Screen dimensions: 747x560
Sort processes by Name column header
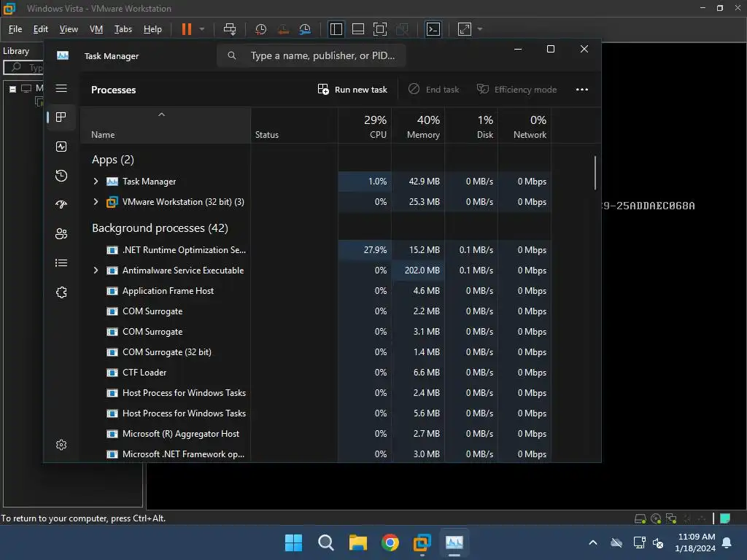(166, 125)
